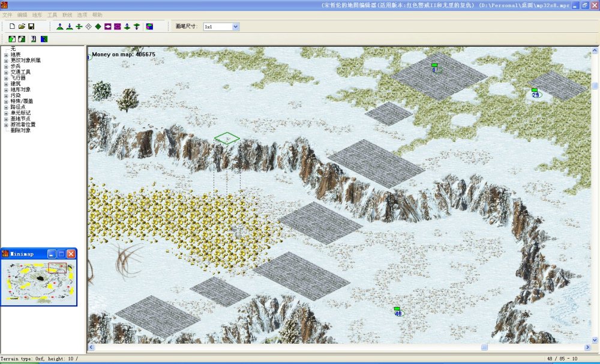Open the 选项 menu

click(x=82, y=15)
